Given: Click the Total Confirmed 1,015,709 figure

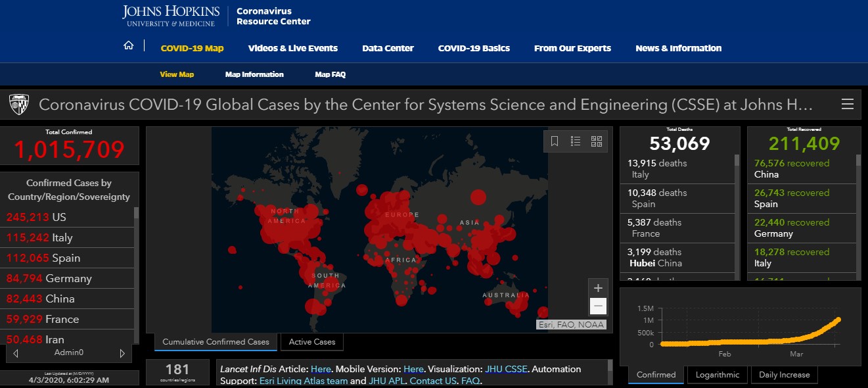Looking at the screenshot, I should [69, 150].
